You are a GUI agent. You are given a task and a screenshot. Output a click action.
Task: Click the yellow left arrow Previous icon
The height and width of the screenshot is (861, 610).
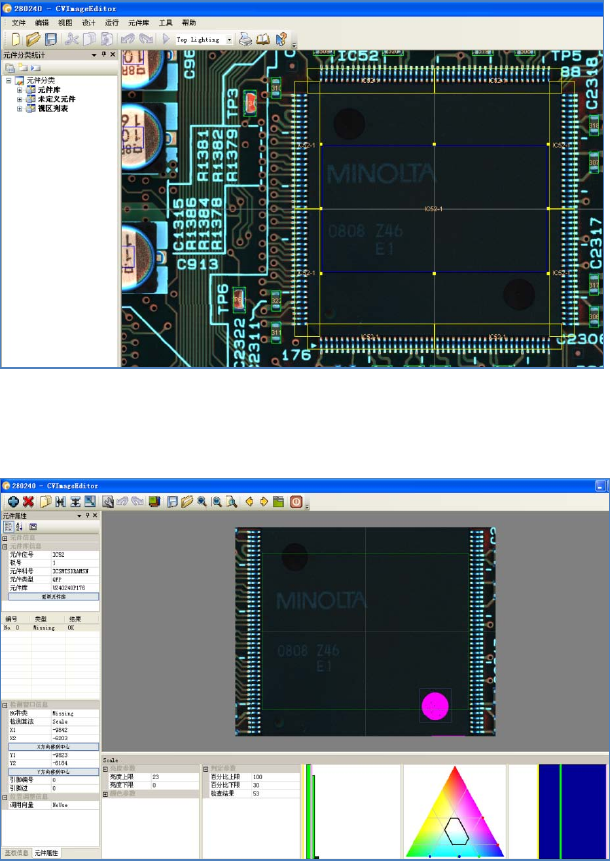click(249, 501)
